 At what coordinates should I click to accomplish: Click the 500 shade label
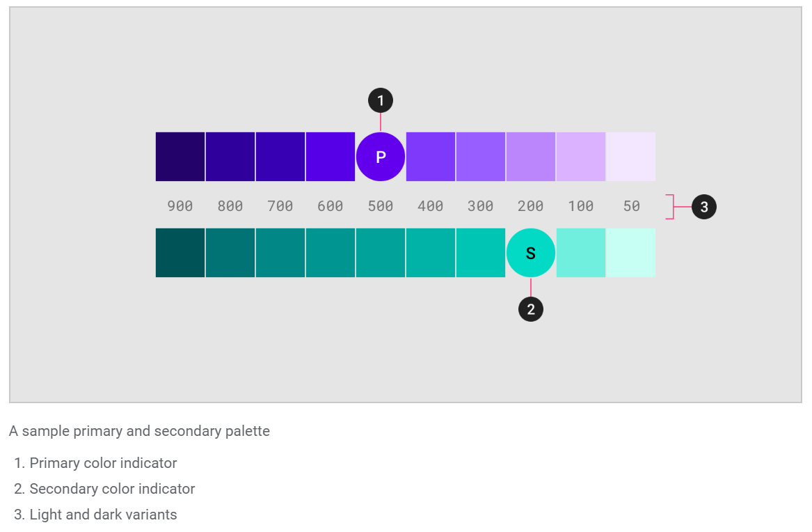[x=381, y=206]
